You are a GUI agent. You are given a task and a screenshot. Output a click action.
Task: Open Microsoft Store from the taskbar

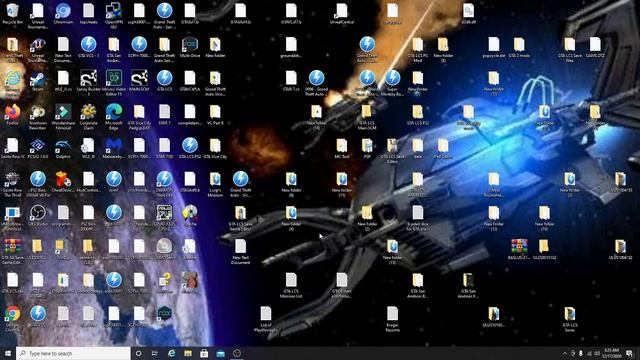tap(204, 353)
